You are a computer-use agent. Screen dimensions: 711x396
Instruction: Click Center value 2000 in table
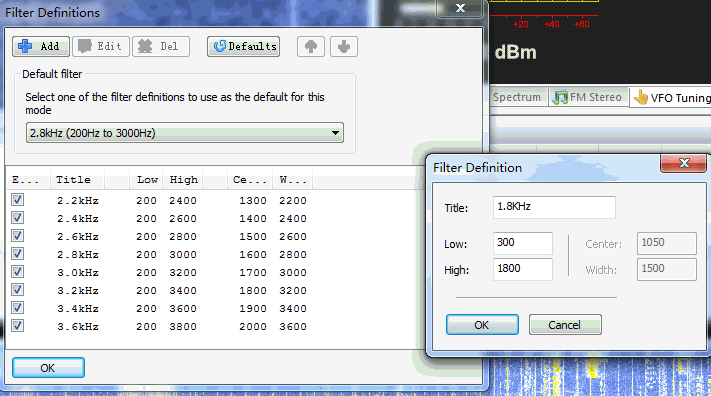click(253, 327)
